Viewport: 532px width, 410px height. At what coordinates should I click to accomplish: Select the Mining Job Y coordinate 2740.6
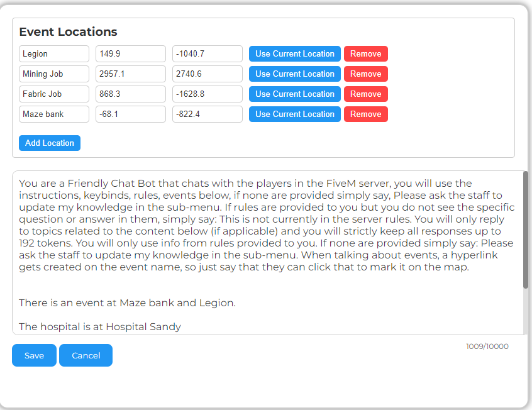tap(207, 74)
